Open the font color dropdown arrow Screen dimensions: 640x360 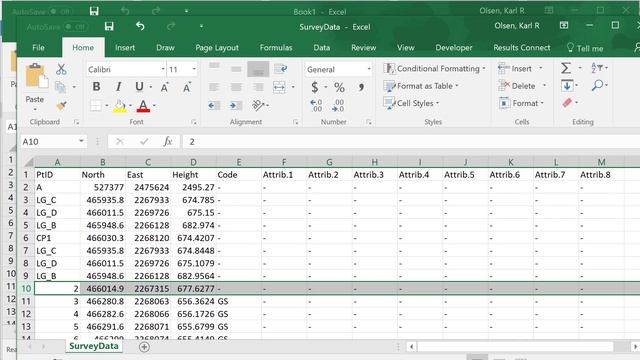click(154, 106)
